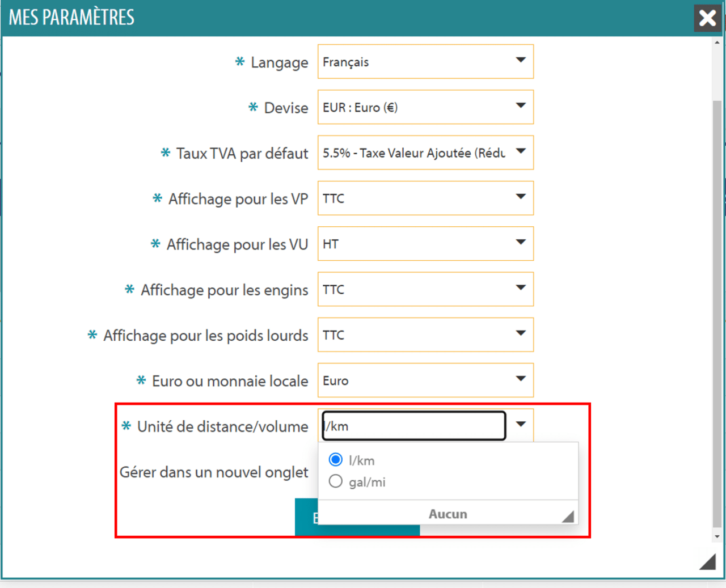Click the Unité de distance/volume dropdown arrow

click(521, 424)
